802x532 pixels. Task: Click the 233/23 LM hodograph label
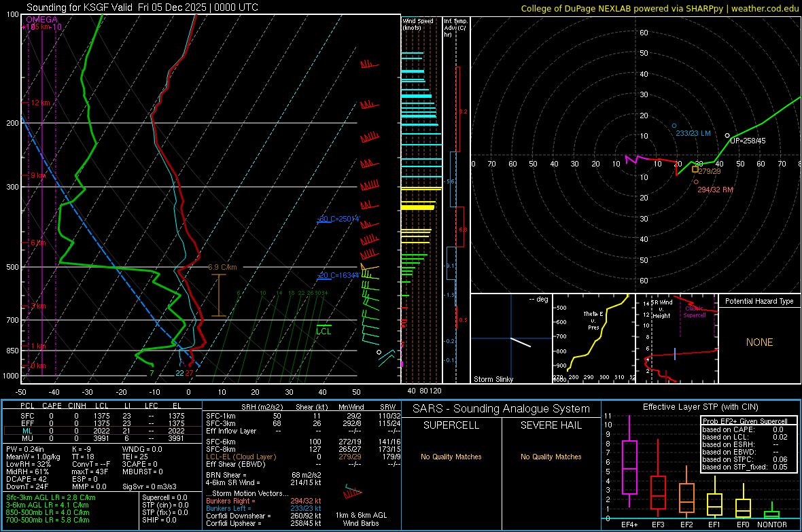[x=693, y=134]
